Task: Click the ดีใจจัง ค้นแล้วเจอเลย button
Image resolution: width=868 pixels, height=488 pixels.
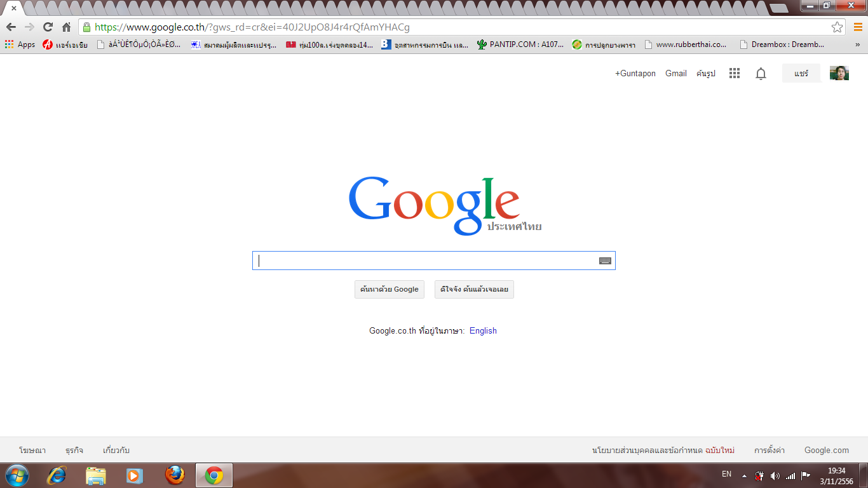Action: (474, 289)
